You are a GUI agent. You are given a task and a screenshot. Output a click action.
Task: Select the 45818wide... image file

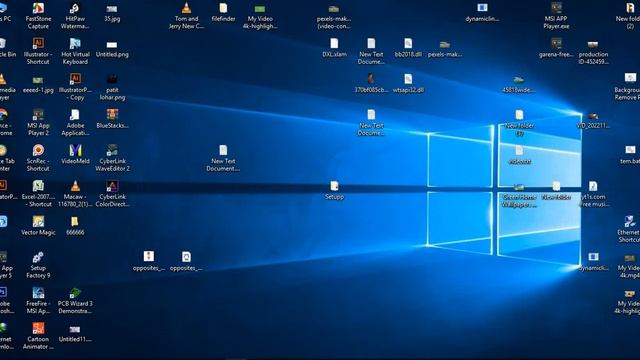[x=519, y=84]
